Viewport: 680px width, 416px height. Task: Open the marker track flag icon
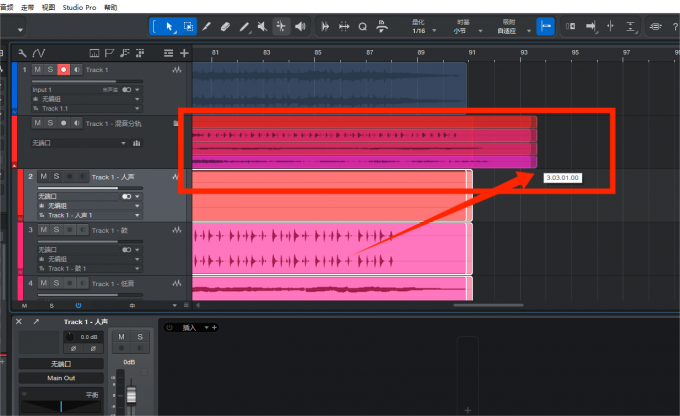[x=109, y=53]
